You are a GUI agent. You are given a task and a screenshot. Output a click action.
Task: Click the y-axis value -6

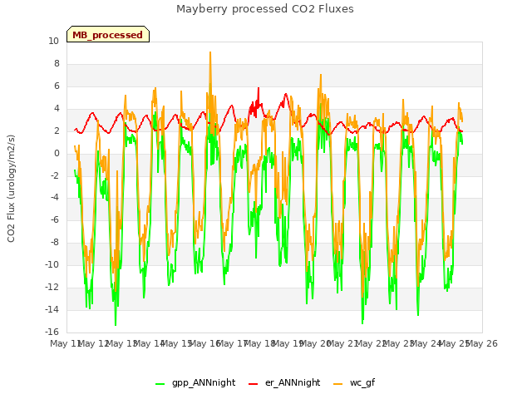click(55, 219)
